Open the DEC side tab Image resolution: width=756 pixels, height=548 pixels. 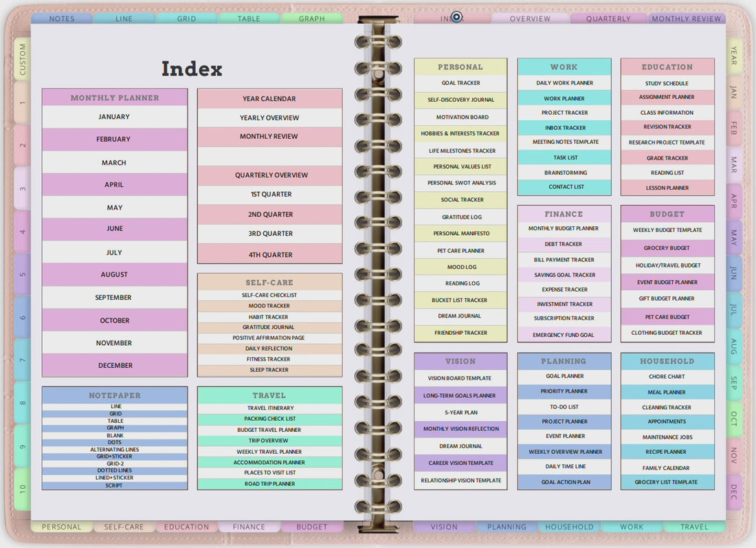tap(734, 491)
